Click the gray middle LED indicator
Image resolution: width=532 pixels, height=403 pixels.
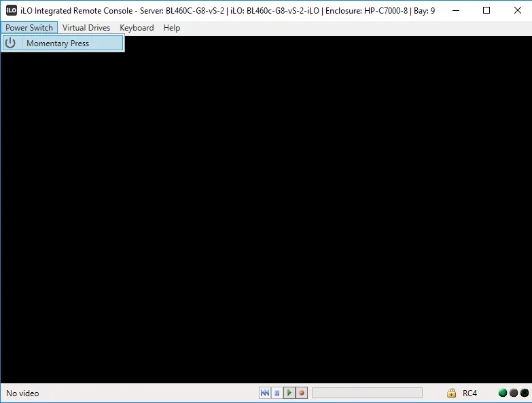coord(514,393)
